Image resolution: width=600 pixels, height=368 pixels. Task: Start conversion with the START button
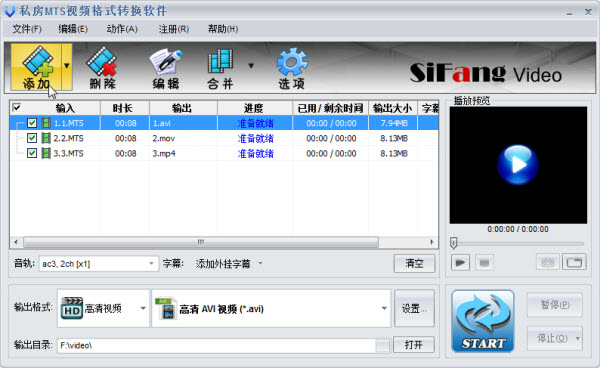tap(483, 321)
